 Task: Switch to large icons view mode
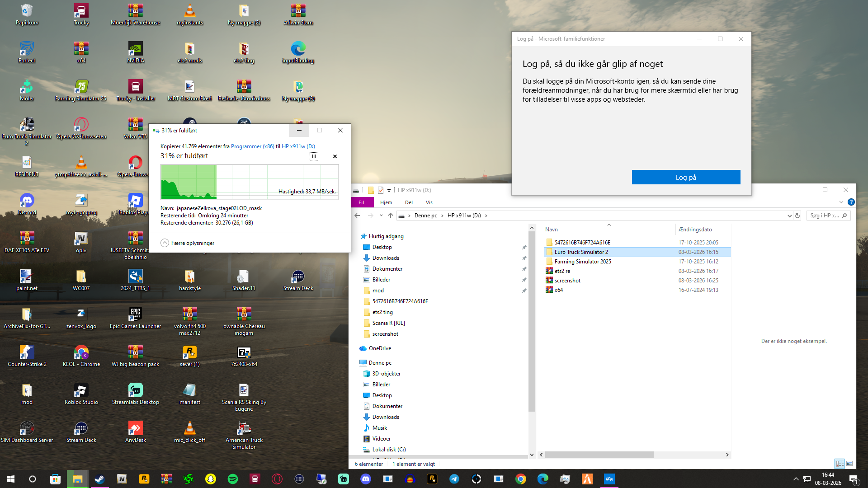point(849,464)
